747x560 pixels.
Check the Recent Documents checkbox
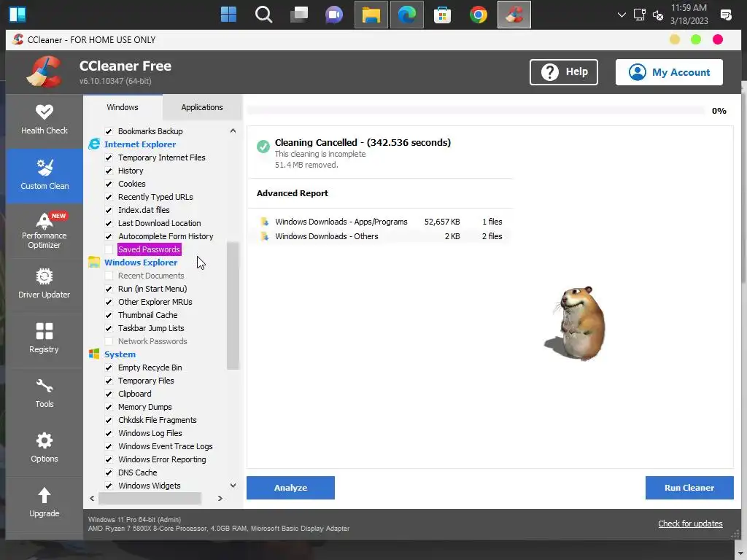click(109, 276)
